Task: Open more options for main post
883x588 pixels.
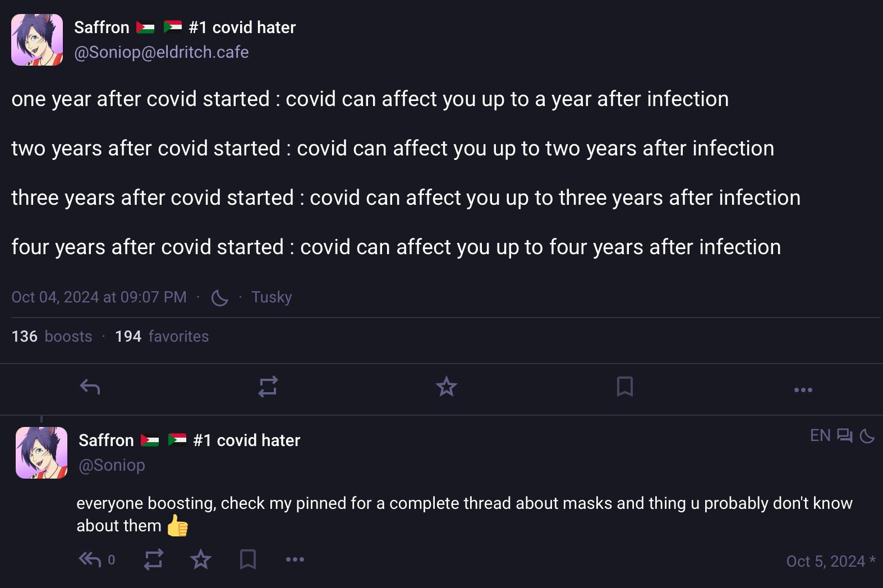Action: [803, 389]
